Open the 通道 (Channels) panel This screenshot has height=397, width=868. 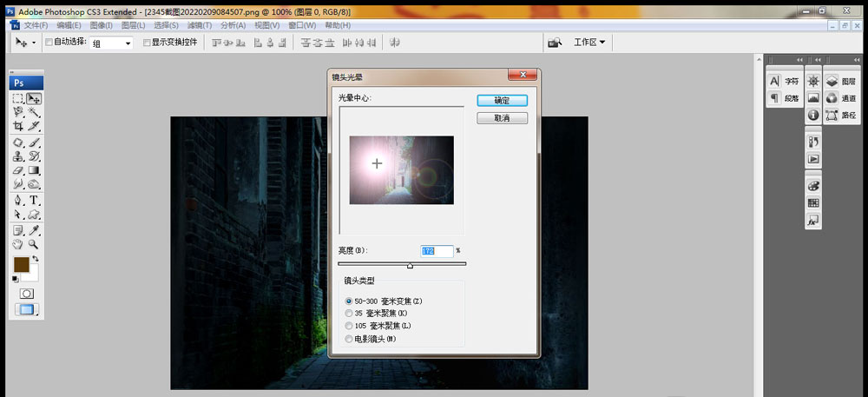tap(841, 98)
